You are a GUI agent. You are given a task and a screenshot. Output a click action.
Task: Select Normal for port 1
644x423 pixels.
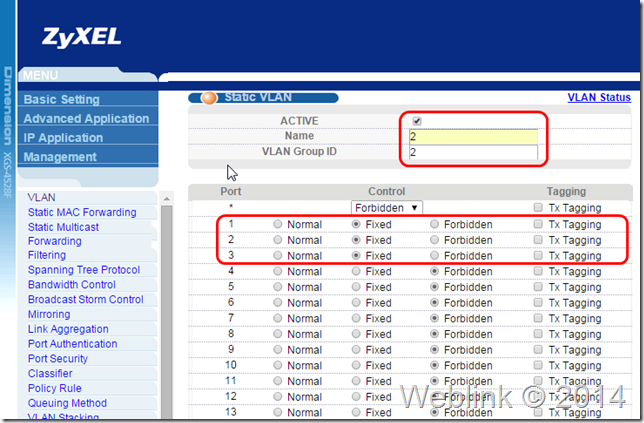click(x=278, y=224)
